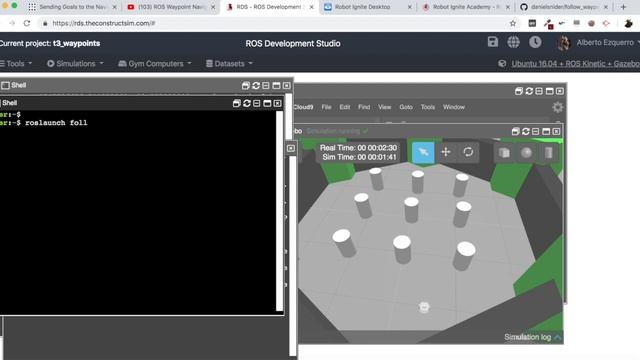Click Alberto Ezquerro's profile avatar
The height and width of the screenshot is (360, 640).
[564, 42]
